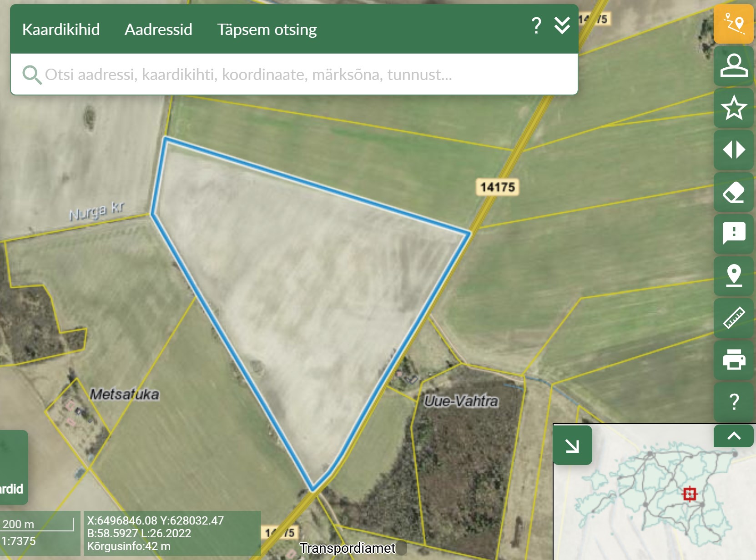Screen dimensions: 756x560
Task: Activate the map compare swipe tool
Action: coord(733,150)
